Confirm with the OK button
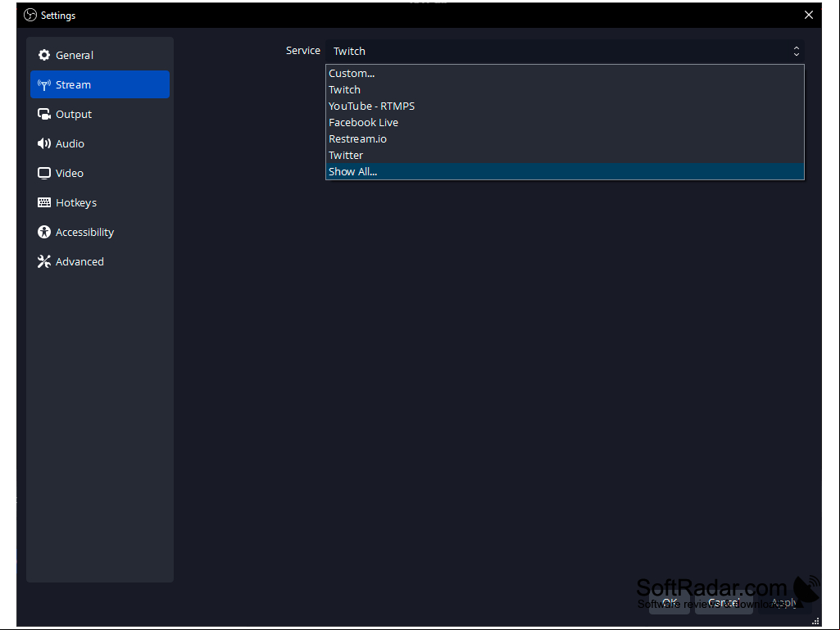The height and width of the screenshot is (630, 840). point(669,603)
